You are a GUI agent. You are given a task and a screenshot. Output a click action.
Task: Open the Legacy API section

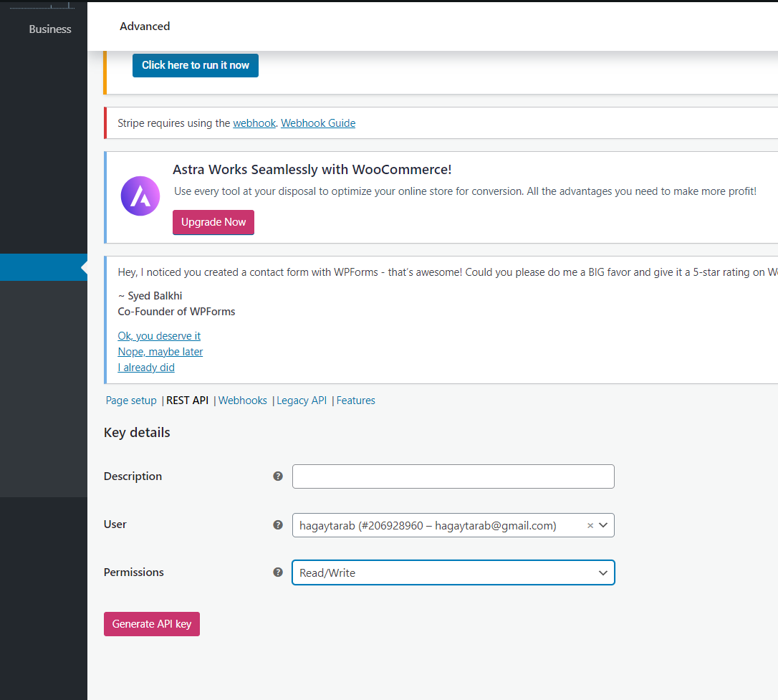tap(302, 401)
